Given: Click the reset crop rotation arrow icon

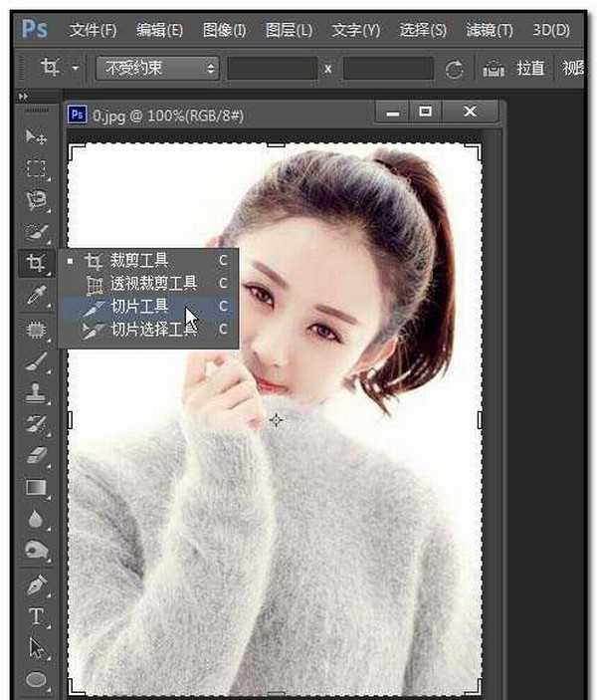Looking at the screenshot, I should click(x=454, y=70).
